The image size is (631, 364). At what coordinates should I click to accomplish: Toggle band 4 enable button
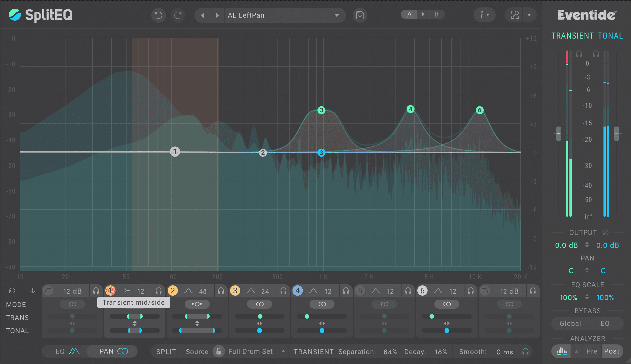tap(297, 291)
